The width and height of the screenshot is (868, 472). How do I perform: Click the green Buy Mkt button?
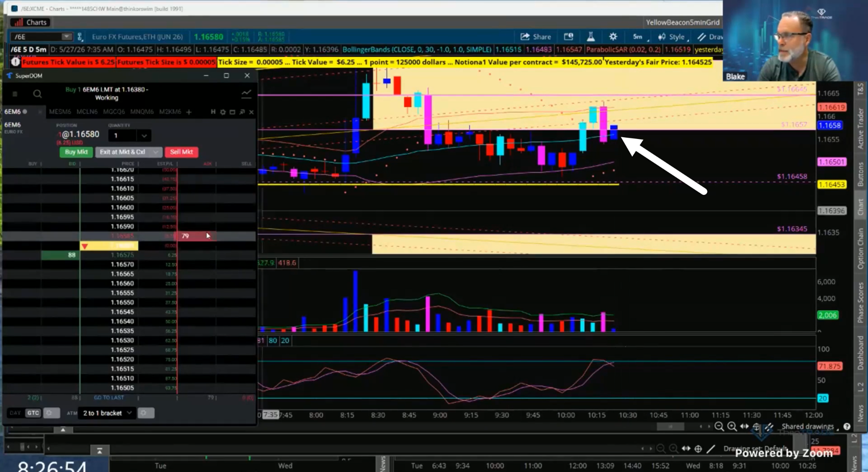(76, 152)
